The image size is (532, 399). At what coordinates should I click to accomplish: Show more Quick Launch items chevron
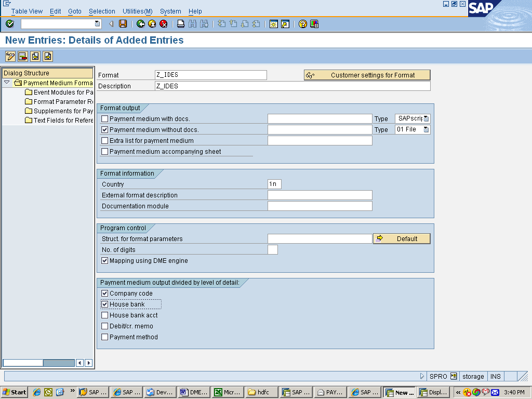tap(72, 391)
